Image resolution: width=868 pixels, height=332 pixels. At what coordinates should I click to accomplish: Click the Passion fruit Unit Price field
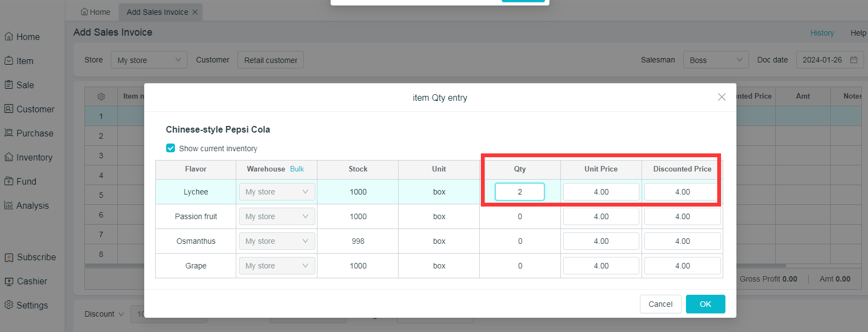(x=600, y=216)
